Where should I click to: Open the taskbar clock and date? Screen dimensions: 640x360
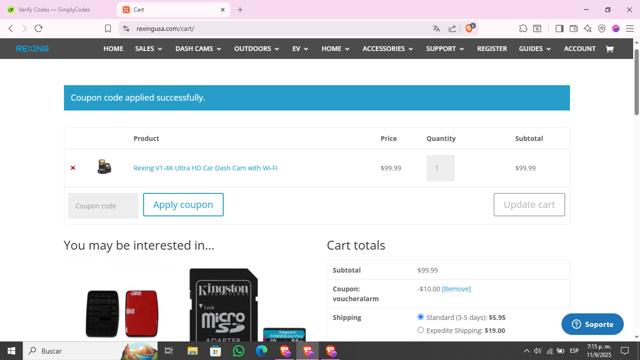[x=598, y=351]
